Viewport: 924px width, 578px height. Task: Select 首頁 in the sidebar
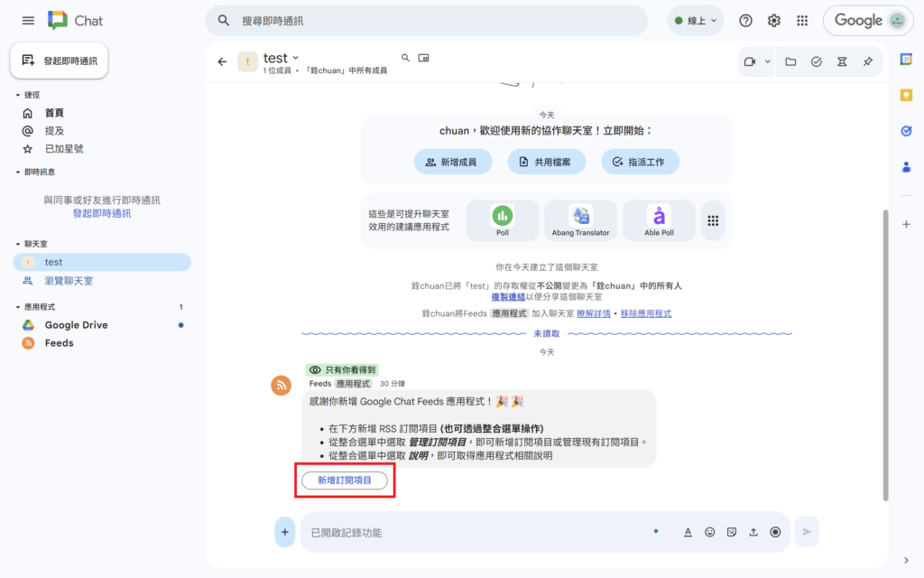tap(54, 113)
